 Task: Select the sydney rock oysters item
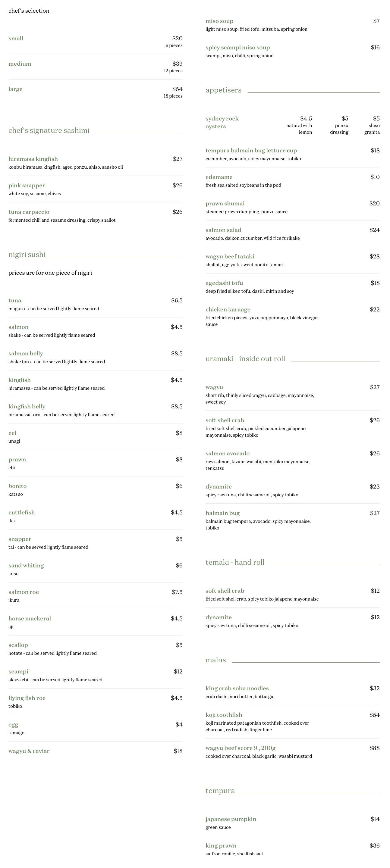pos(222,122)
